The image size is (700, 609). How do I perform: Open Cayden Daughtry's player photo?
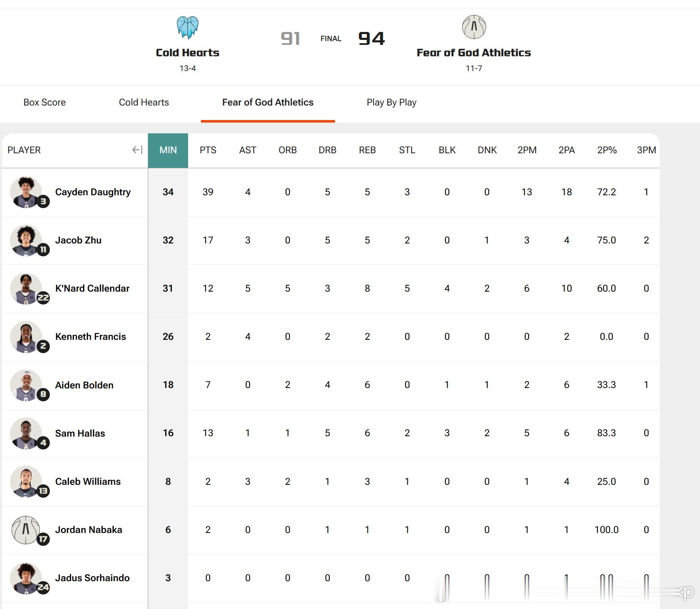coord(26,192)
